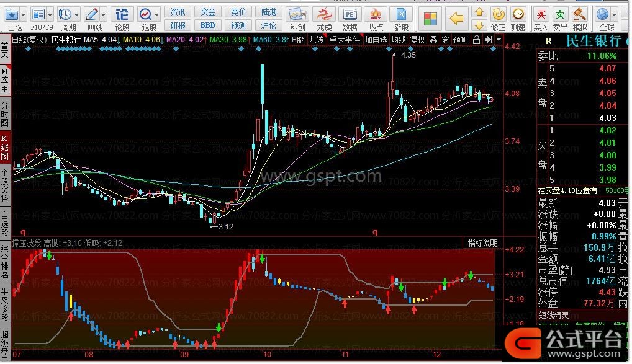
Task: Open the F10/F9 company info icon
Action: [x=38, y=15]
